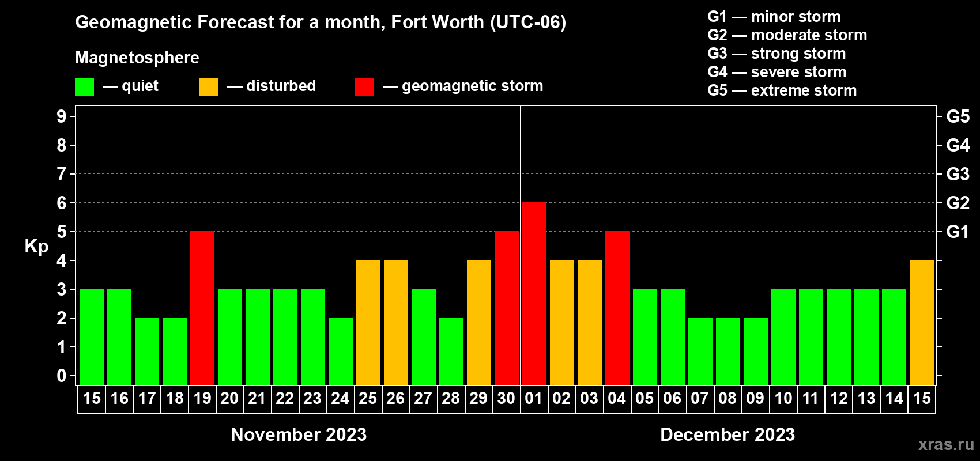980x461 pixels.
Task: Select the orange bar for December 02
Action: (x=562, y=323)
